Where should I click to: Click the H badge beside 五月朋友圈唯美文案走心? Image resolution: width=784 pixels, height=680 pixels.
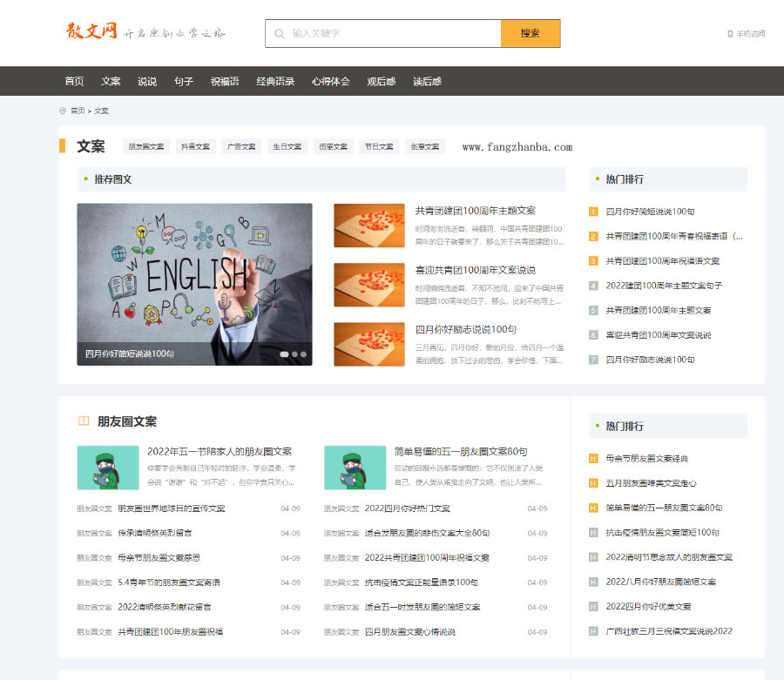593,483
